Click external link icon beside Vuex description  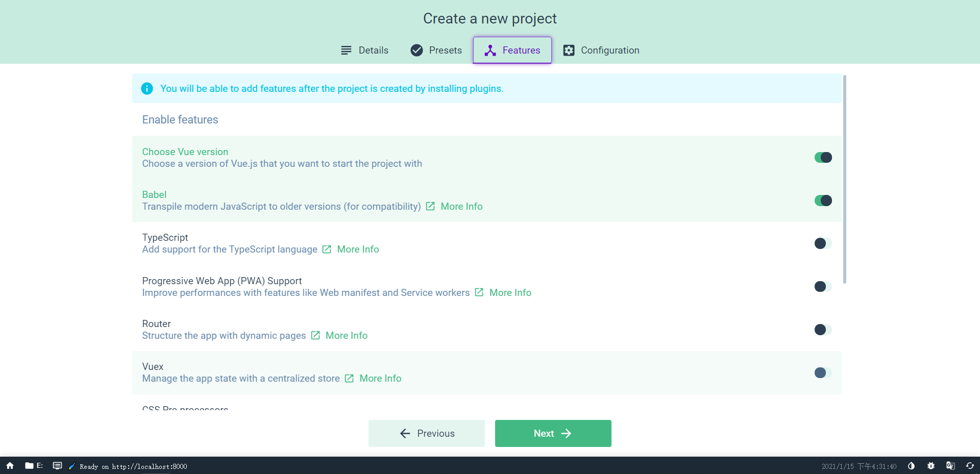[x=349, y=378]
